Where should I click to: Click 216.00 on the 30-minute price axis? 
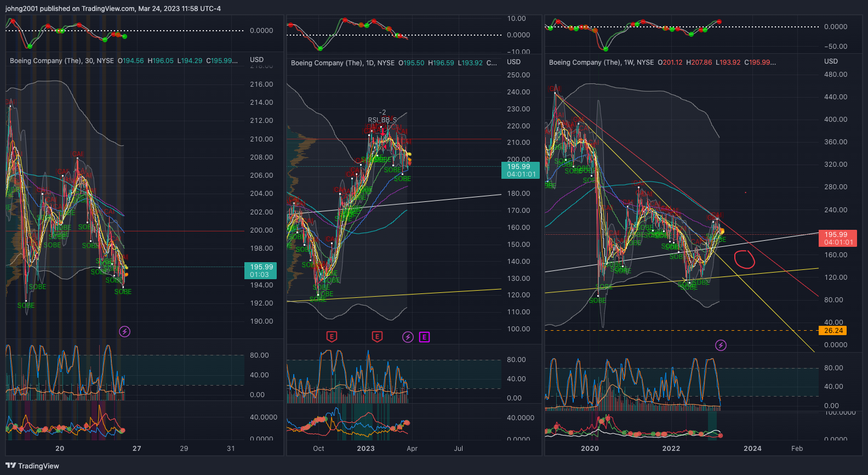coord(261,84)
